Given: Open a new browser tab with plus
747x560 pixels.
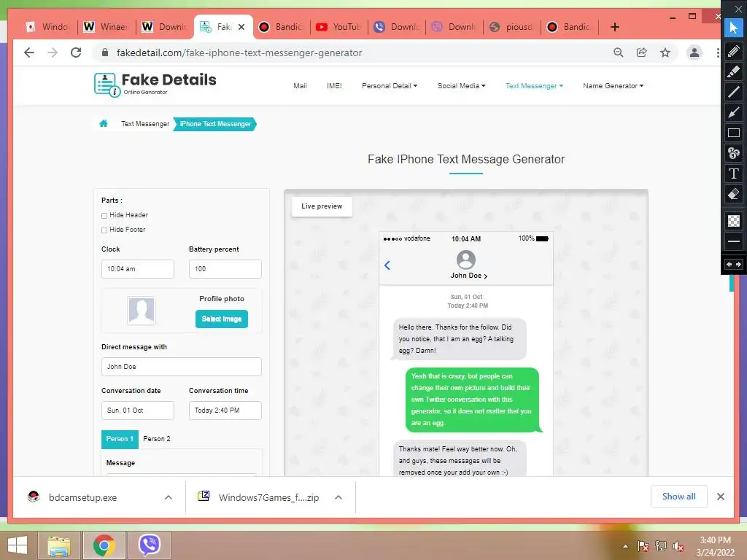Looking at the screenshot, I should pyautogui.click(x=614, y=27).
